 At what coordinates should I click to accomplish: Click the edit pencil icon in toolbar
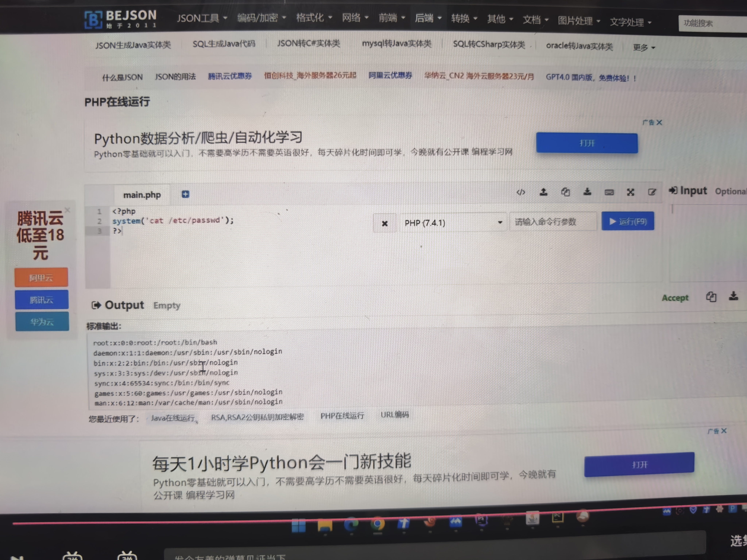[652, 192]
